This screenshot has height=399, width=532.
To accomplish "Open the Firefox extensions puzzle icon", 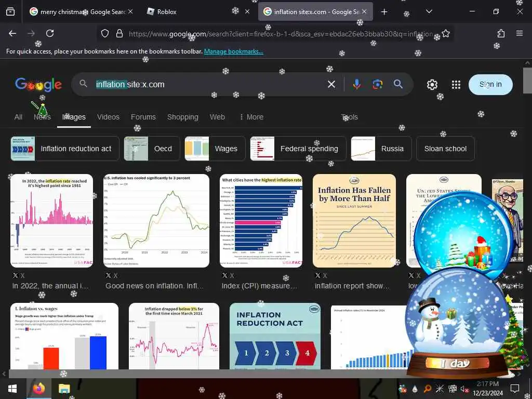I will pos(501,33).
